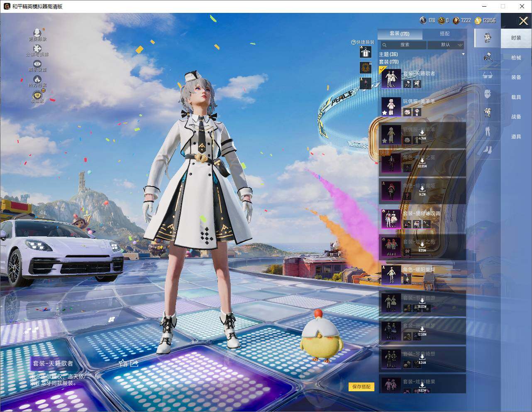This screenshot has height=412, width=532.
Task: Click the 套装-天籁歌者 title label
Action: tap(53, 363)
